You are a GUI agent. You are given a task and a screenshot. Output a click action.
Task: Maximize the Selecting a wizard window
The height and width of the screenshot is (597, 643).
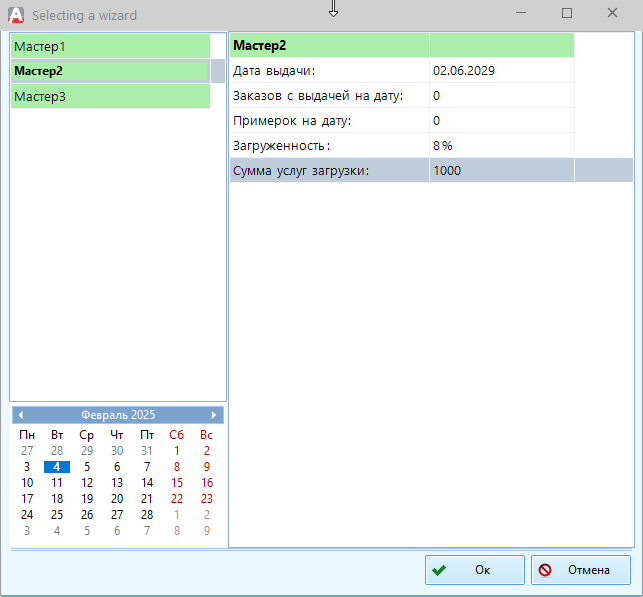point(567,14)
